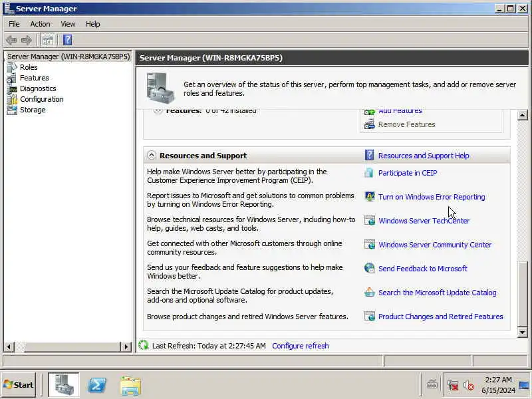This screenshot has height=399, width=532.
Task: Click the Remove Features link
Action: pos(407,124)
